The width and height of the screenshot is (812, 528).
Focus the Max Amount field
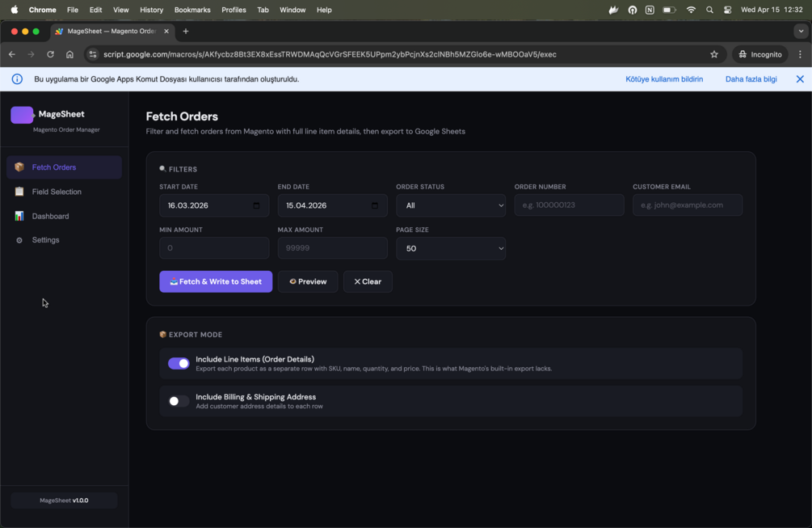click(332, 248)
